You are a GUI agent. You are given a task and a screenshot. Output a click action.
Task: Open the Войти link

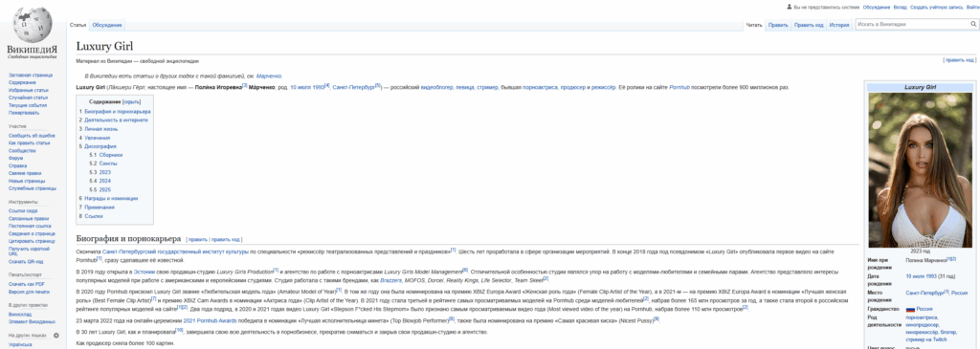click(x=972, y=7)
